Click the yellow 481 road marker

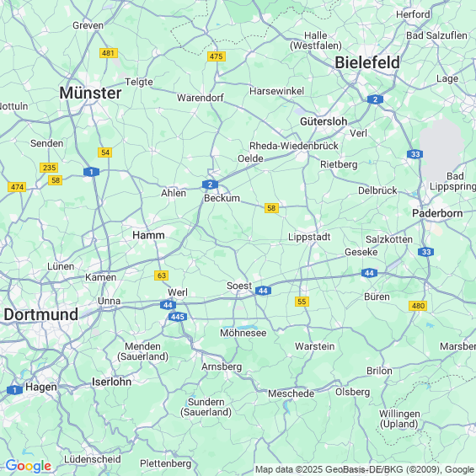pos(109,53)
